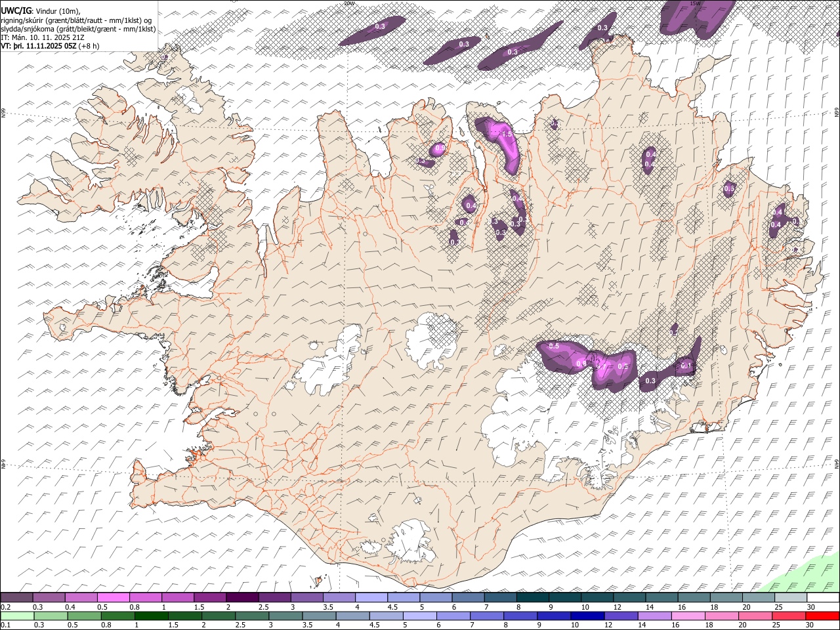Screen dimensions: 840x630
Task: Pick the rain scale swatch between 25 and 30
Action: 788,616
